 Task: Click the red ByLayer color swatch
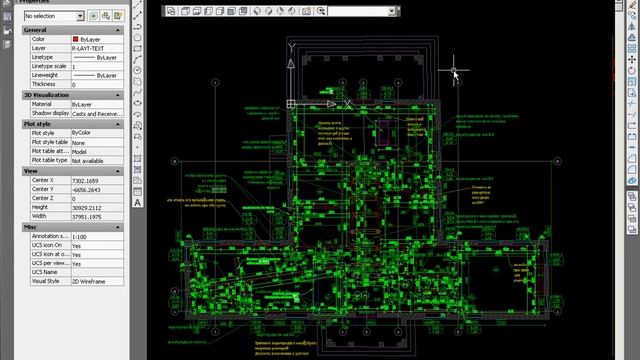pyautogui.click(x=75, y=39)
